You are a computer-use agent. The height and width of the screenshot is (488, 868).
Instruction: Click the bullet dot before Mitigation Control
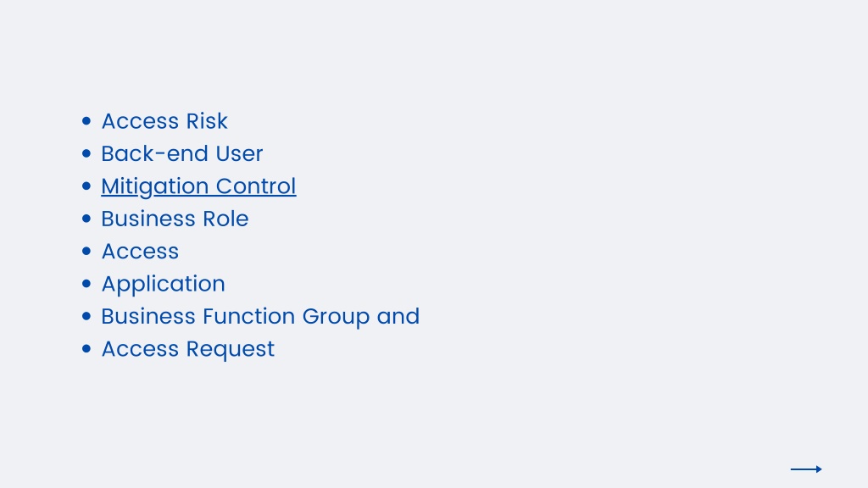[86, 186]
